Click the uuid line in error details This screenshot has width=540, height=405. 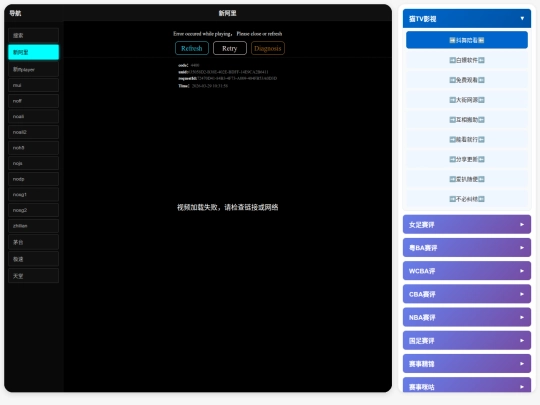[x=223, y=72]
